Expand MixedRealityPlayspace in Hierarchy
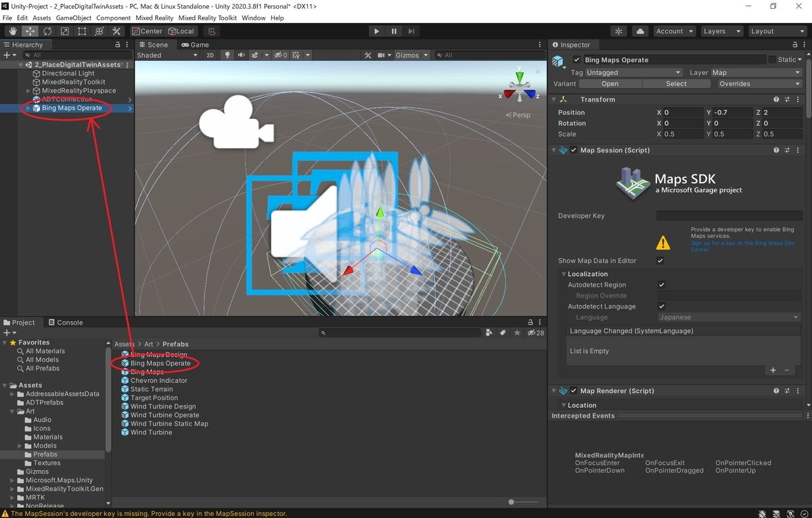The image size is (812, 518). point(28,91)
